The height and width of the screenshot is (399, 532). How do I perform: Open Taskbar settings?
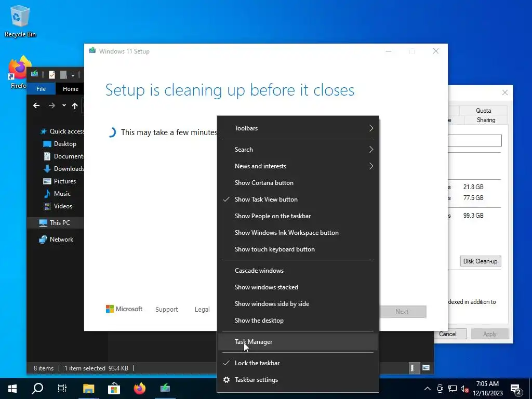[x=298, y=380]
